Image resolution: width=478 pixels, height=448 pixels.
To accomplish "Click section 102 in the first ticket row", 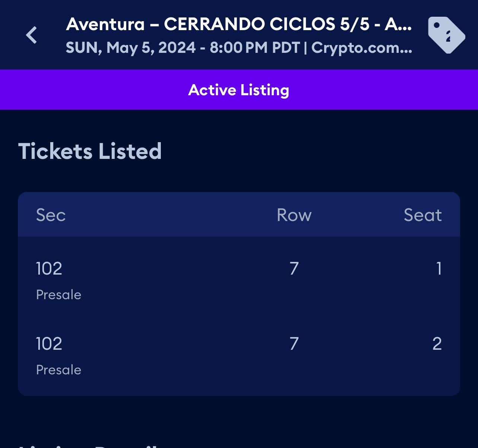I will tap(49, 269).
